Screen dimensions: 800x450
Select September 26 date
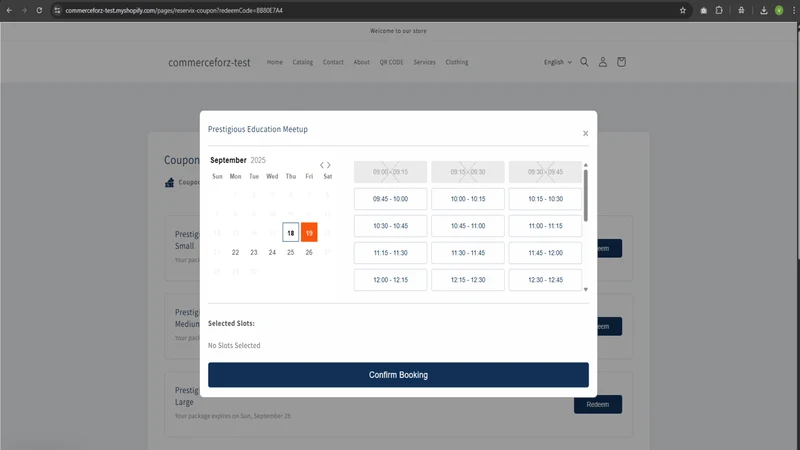coord(309,252)
